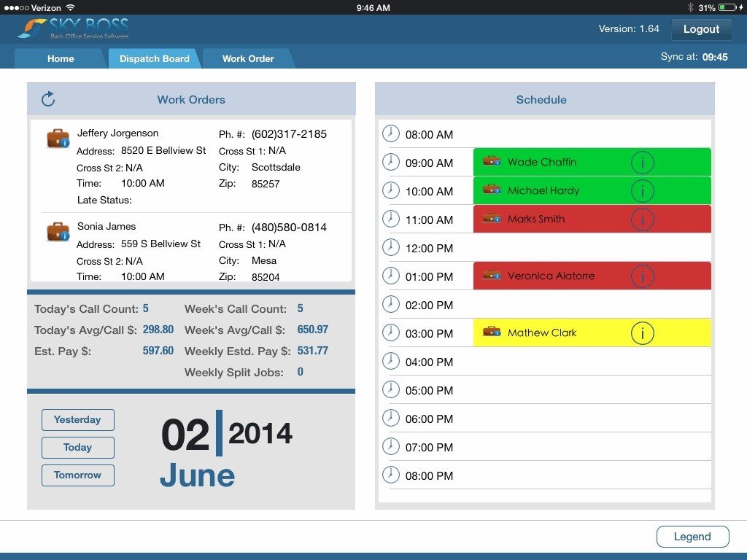
Task: Click the clock icon at 10:00 AM
Action: 391,190
